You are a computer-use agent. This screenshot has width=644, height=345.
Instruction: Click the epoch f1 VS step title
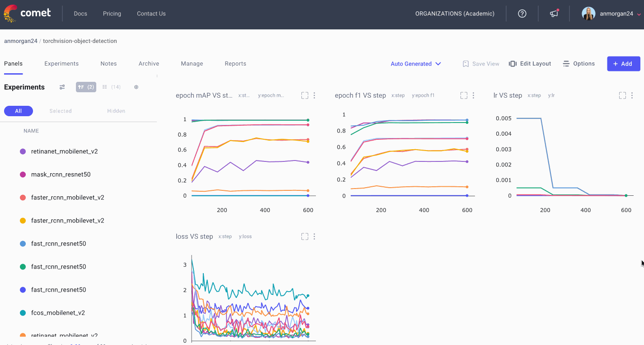click(x=360, y=95)
